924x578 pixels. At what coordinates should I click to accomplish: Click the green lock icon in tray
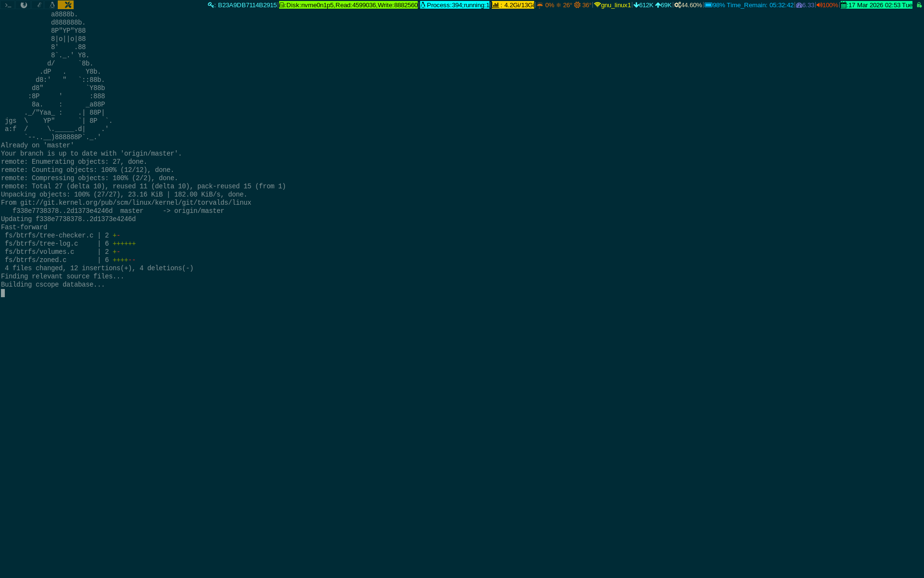919,5
